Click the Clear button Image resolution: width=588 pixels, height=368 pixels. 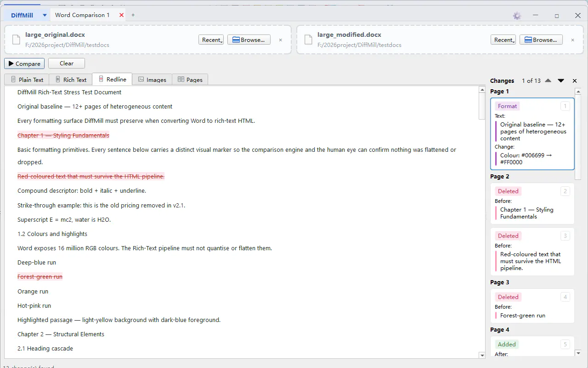pyautogui.click(x=67, y=63)
